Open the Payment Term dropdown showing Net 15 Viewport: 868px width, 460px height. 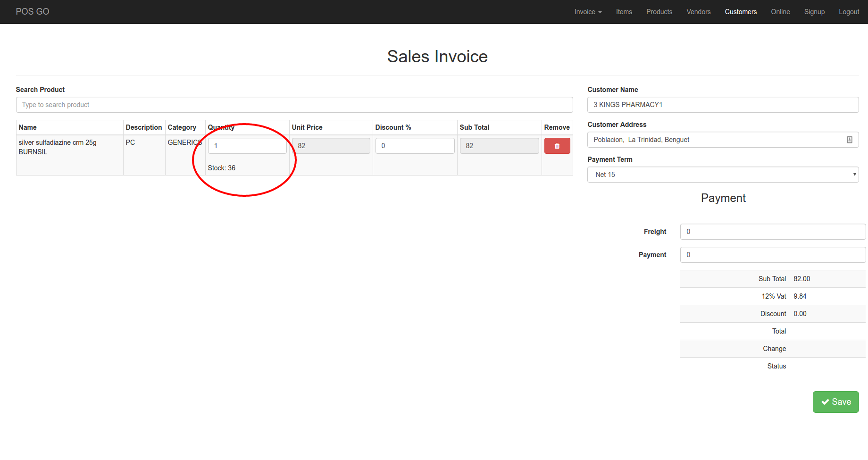(723, 175)
